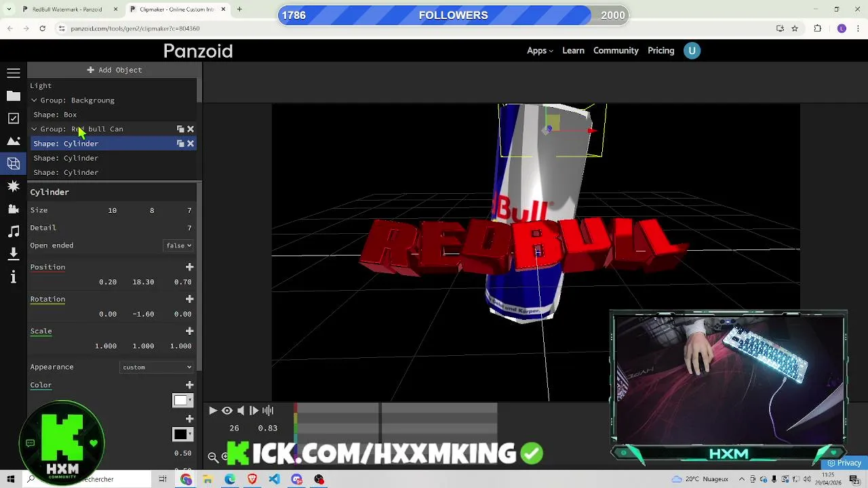Click the Position property label

click(47, 267)
